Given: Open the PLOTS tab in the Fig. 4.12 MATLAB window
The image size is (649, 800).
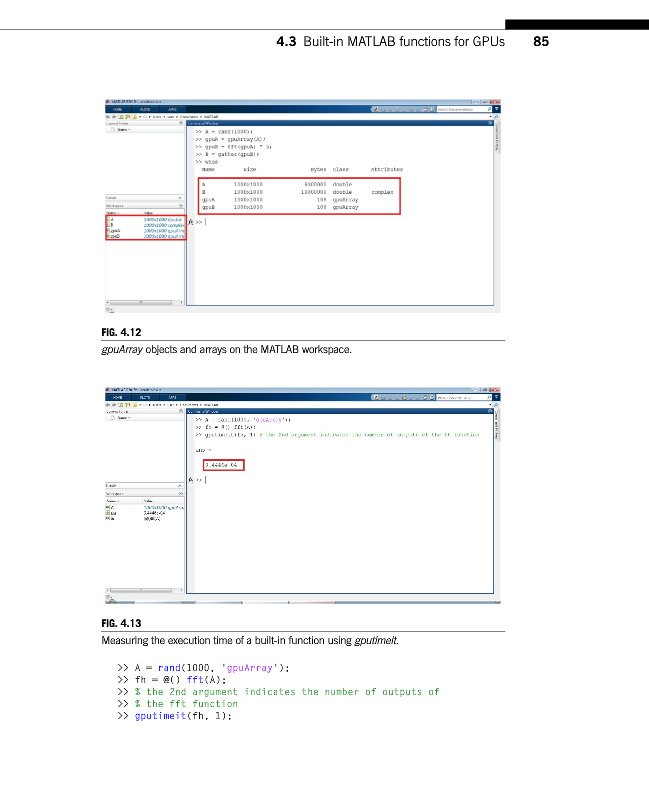Looking at the screenshot, I should click(x=146, y=109).
